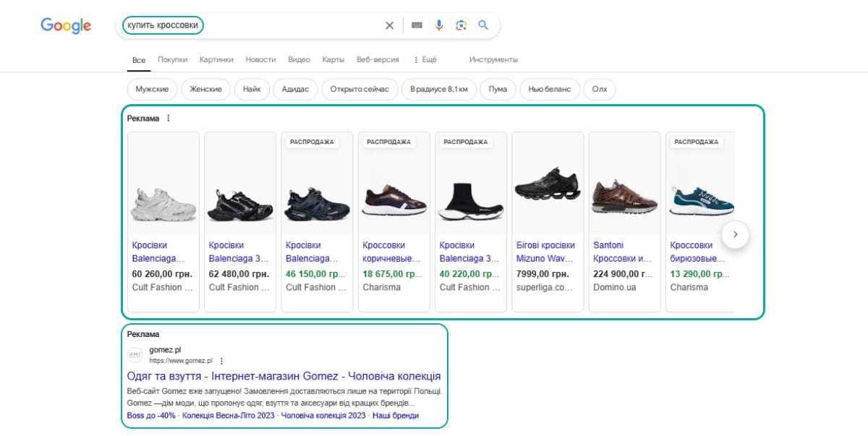Open the Наші бренди sitelink
This screenshot has width=868, height=436.
[x=396, y=416]
